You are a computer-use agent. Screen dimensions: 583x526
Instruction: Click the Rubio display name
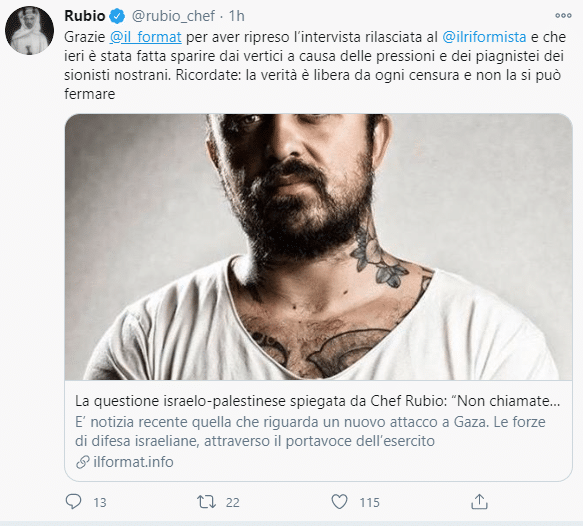pyautogui.click(x=85, y=16)
